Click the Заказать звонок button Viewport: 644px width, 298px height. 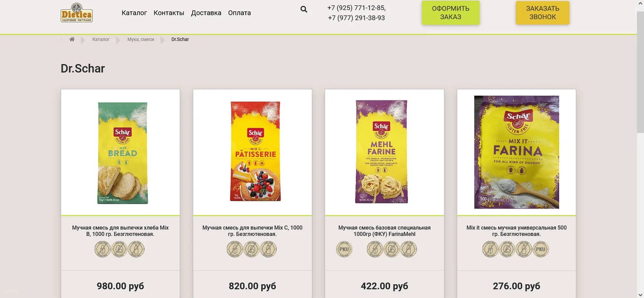[x=543, y=13]
